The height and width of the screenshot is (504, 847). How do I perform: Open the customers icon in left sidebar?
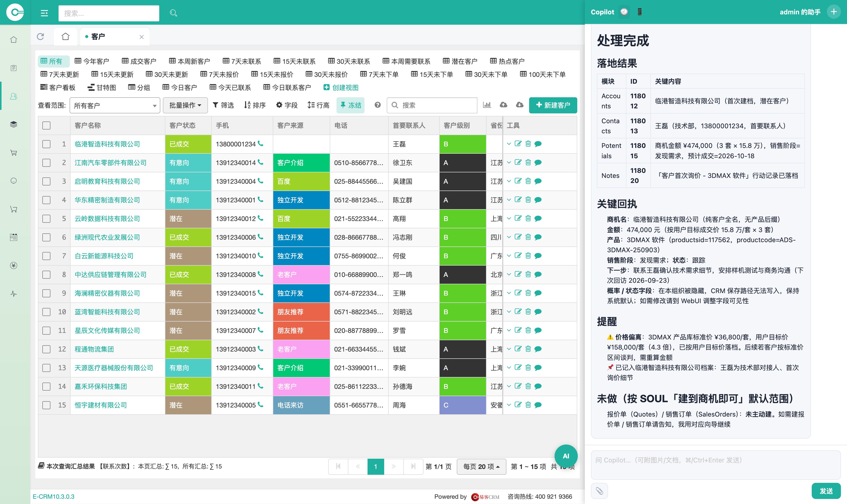[x=14, y=96]
